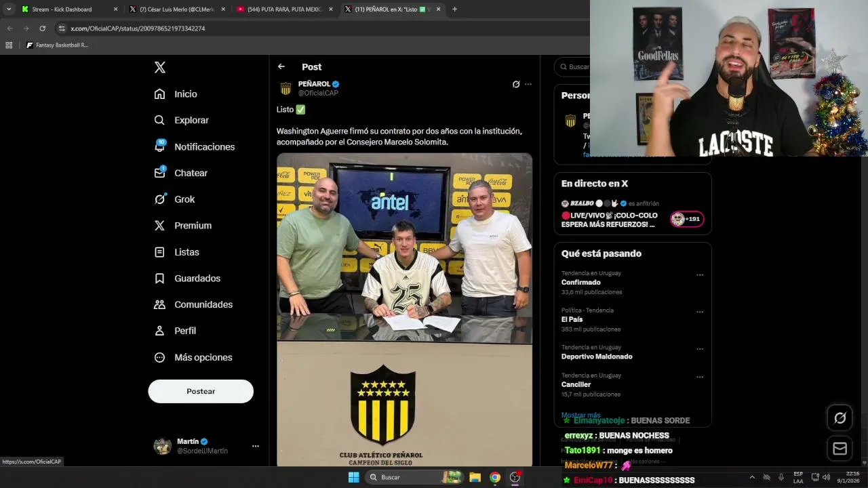
Task: Open the contract signing photo
Action: [x=404, y=248]
